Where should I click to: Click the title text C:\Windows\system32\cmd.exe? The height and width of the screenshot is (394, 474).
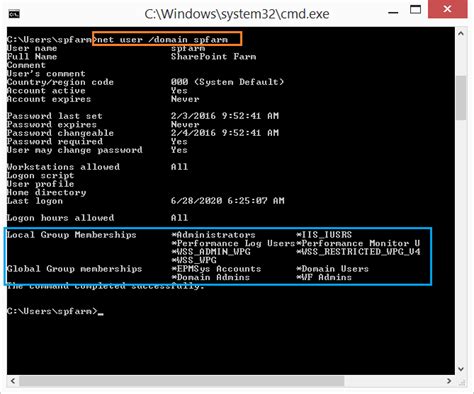click(x=237, y=14)
